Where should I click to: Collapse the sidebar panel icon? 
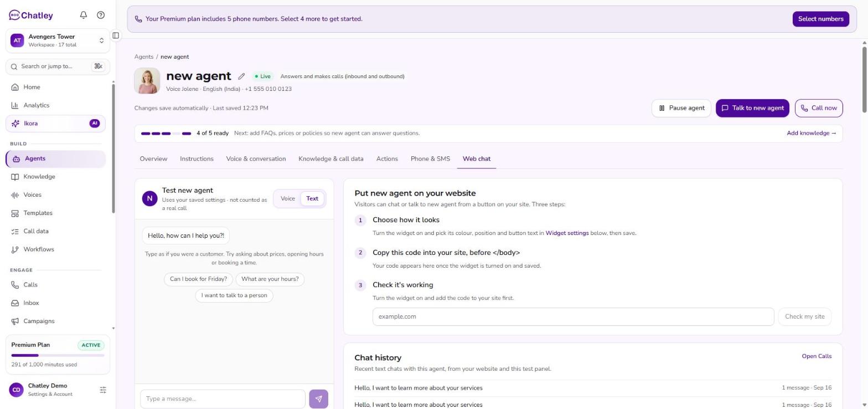(x=116, y=35)
